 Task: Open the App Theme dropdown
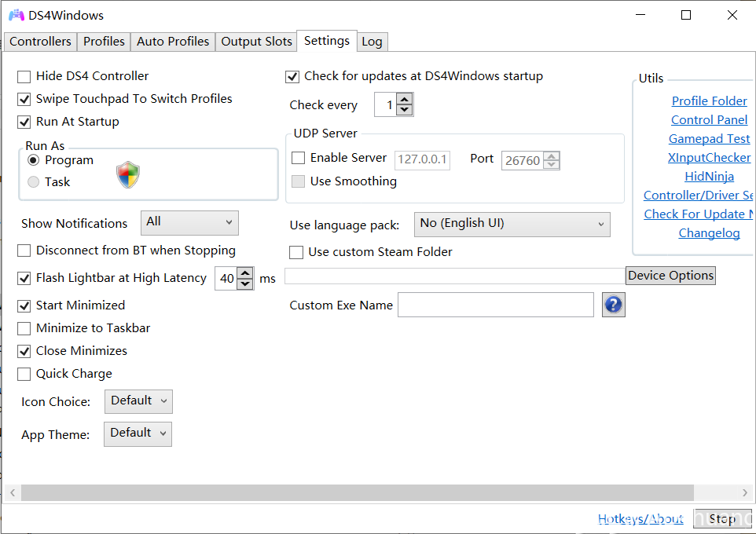click(x=138, y=433)
